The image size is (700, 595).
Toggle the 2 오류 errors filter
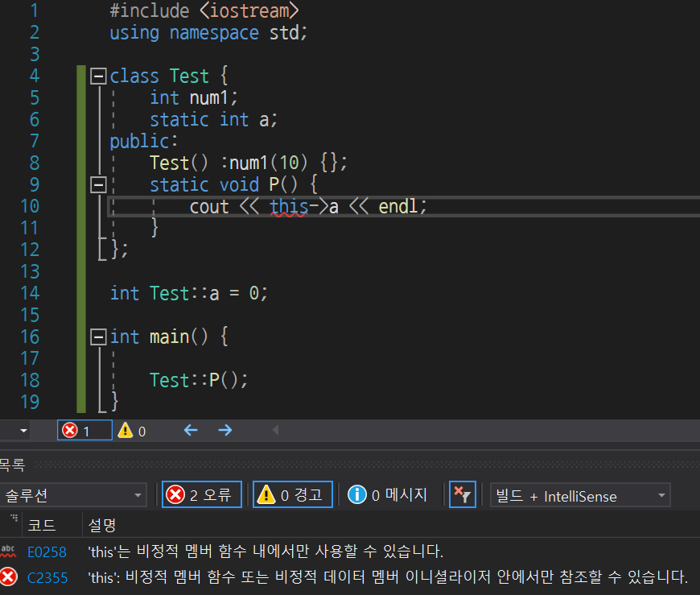point(201,494)
